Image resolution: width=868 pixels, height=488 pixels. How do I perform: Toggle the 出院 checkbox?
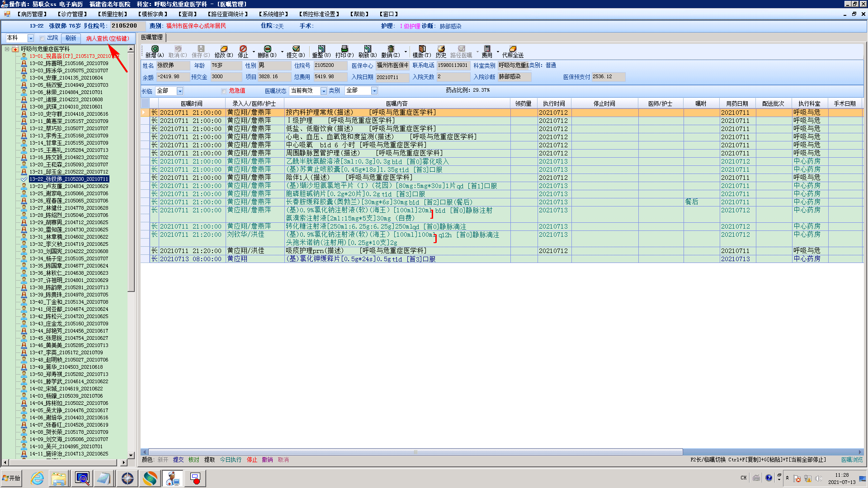(x=42, y=38)
